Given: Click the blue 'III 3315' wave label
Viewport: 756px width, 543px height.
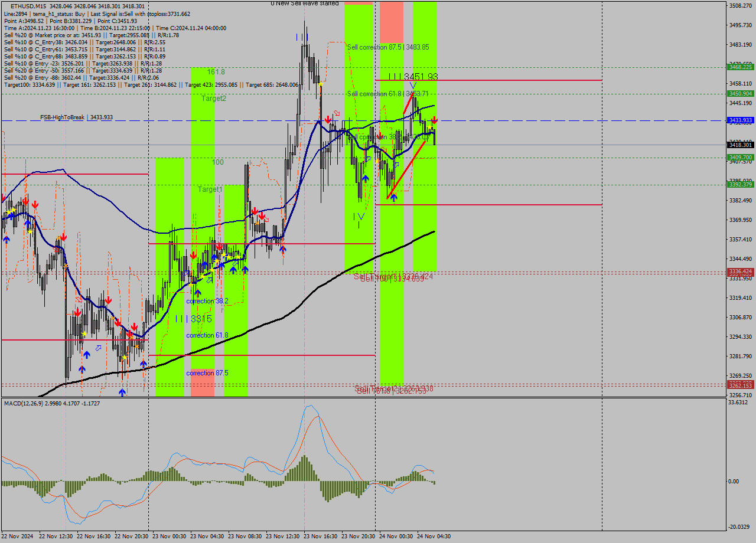Looking at the screenshot, I should point(193,319).
